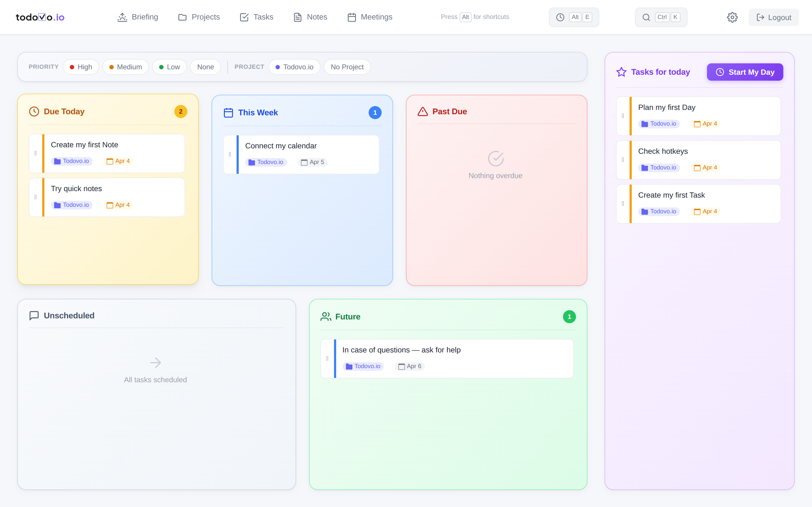
Task: Click Todovo.io tag on Plan my first Day
Action: (659, 124)
